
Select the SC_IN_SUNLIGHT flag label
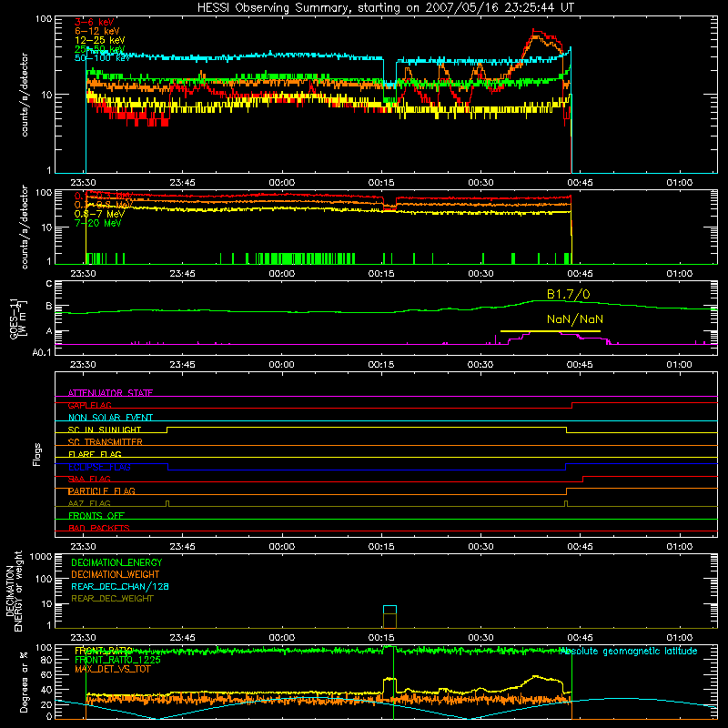point(105,430)
